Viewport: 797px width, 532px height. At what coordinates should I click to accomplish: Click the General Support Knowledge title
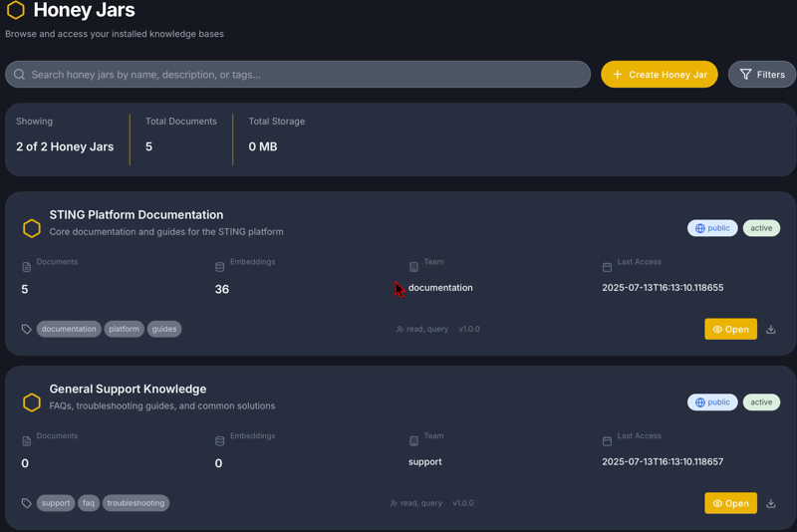point(128,389)
